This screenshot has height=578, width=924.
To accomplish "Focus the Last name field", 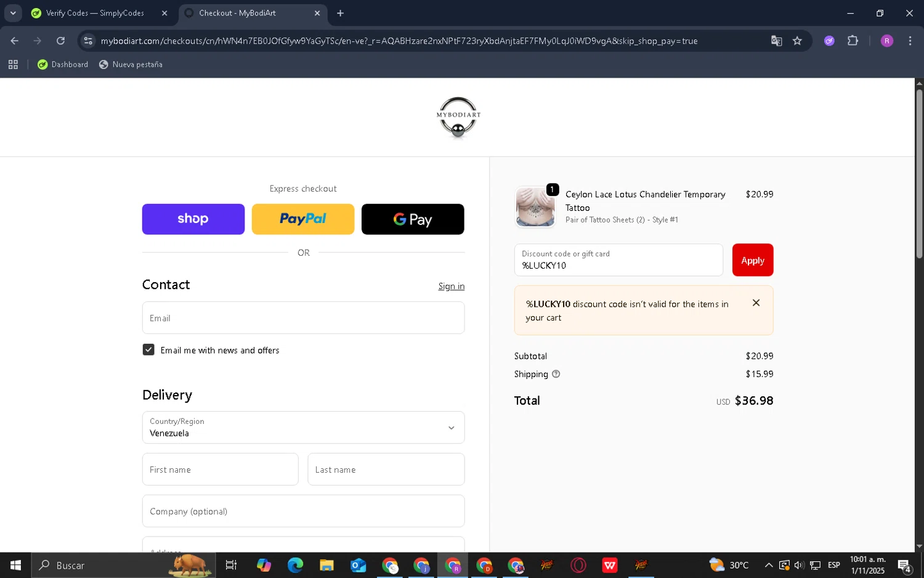I will pos(386,470).
